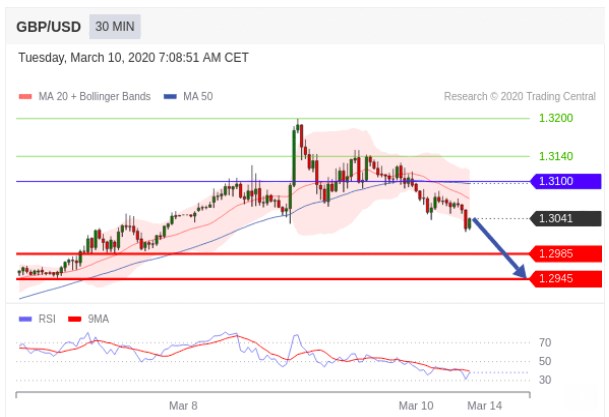Toggle the 9MA legend entry

(x=98, y=318)
